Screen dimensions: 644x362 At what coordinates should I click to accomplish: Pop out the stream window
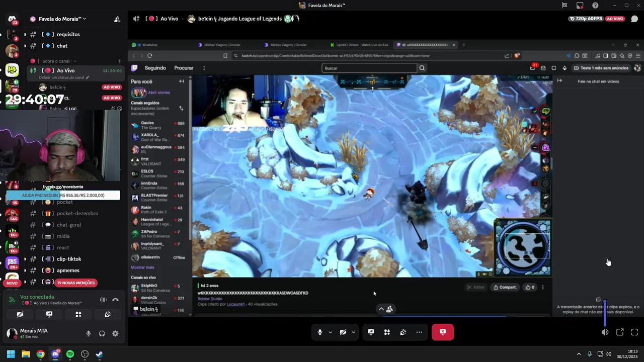[x=620, y=332]
